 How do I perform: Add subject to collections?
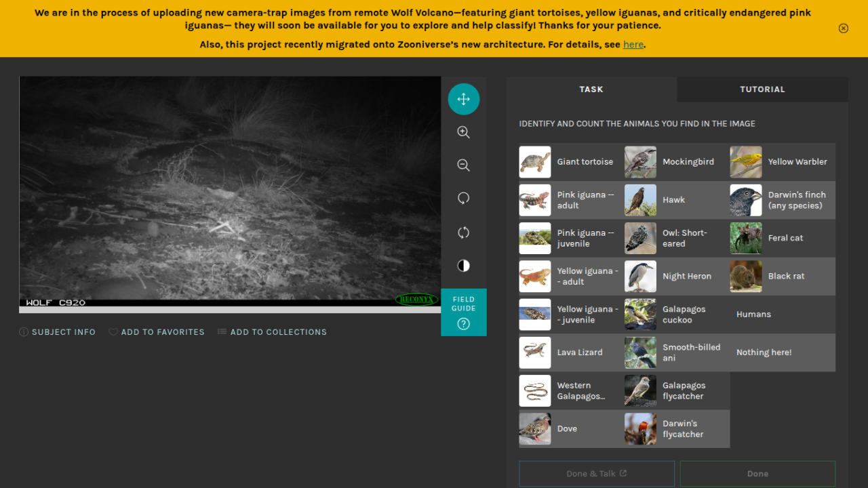(x=273, y=332)
